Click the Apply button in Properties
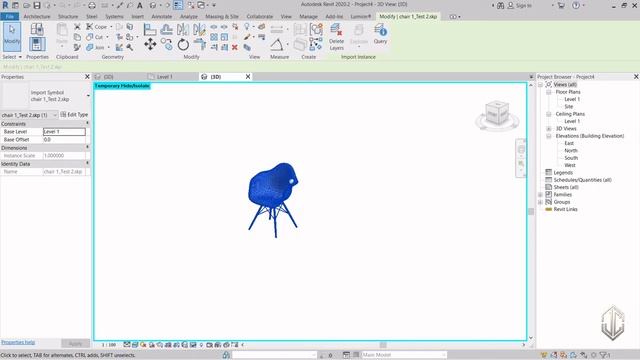 tap(75, 343)
